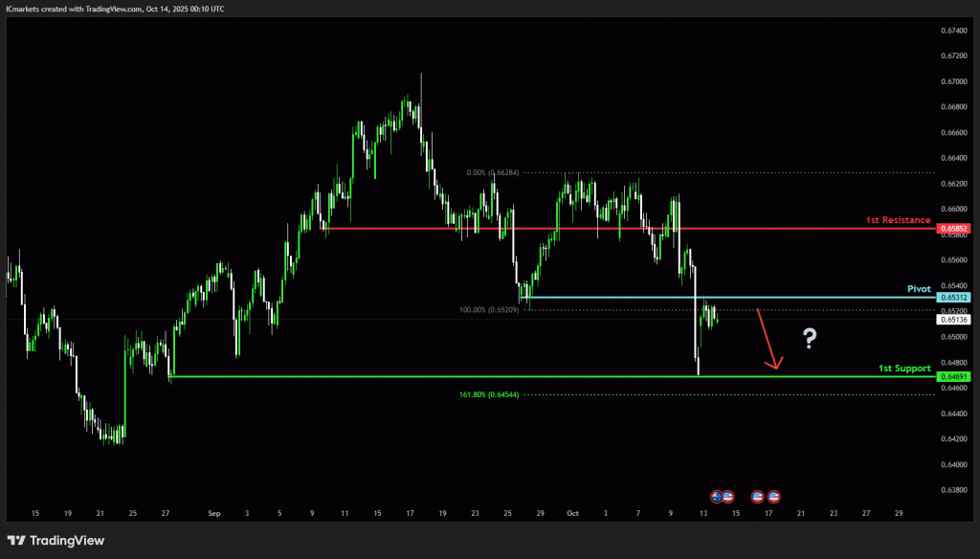This screenshot has width=980, height=559.
Task: Click the Australian flag economic event icon
Action: 715,496
